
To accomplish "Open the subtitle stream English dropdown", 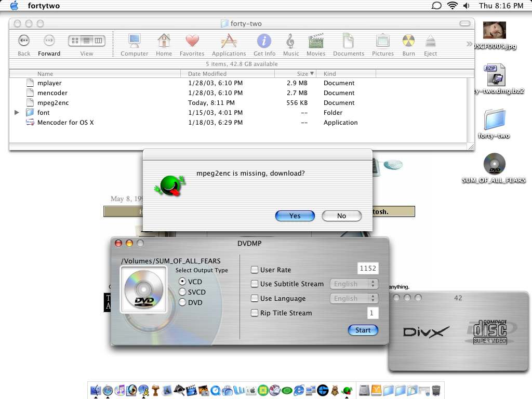I will click(354, 284).
